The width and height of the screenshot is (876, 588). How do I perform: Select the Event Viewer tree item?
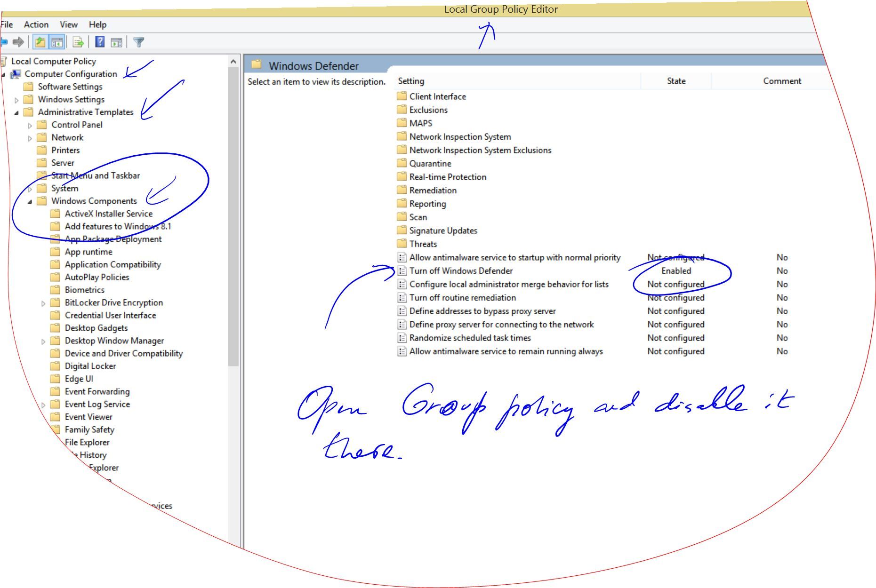pyautogui.click(x=88, y=417)
